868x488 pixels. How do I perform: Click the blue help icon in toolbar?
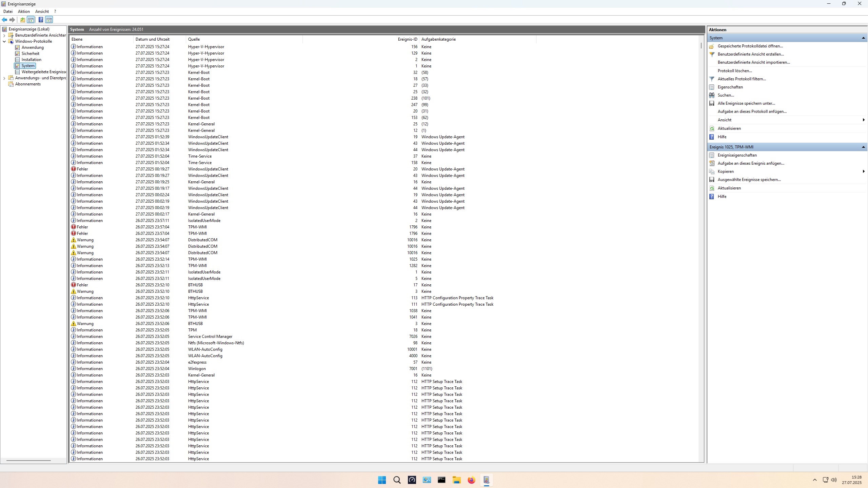(41, 20)
